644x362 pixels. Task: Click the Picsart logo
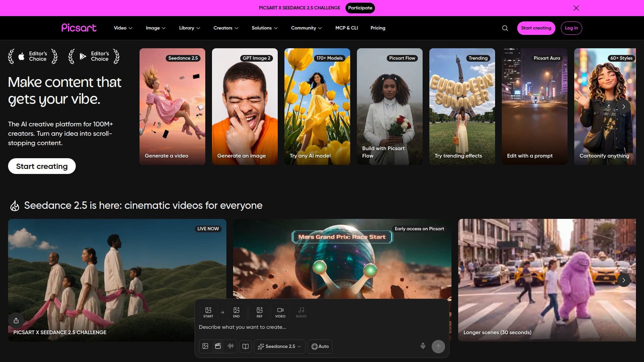pyautogui.click(x=79, y=28)
